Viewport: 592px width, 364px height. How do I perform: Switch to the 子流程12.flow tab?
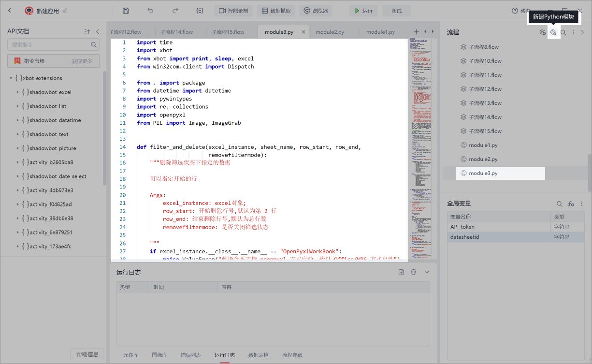tap(126, 32)
